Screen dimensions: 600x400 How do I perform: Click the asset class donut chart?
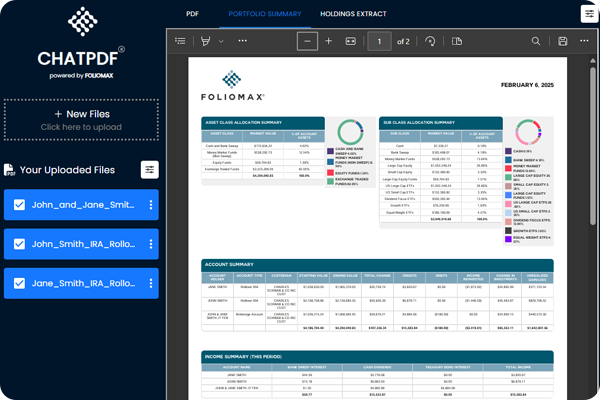click(350, 132)
